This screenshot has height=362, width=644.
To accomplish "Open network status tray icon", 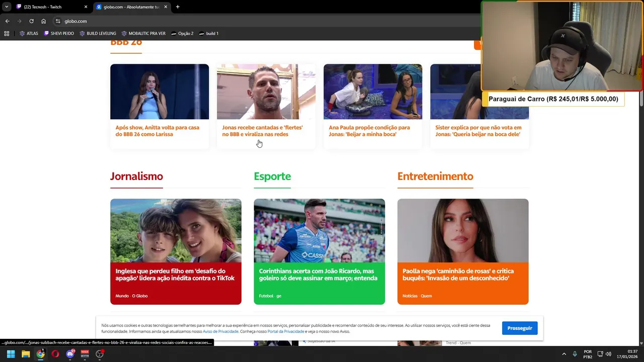I will click(x=600, y=354).
